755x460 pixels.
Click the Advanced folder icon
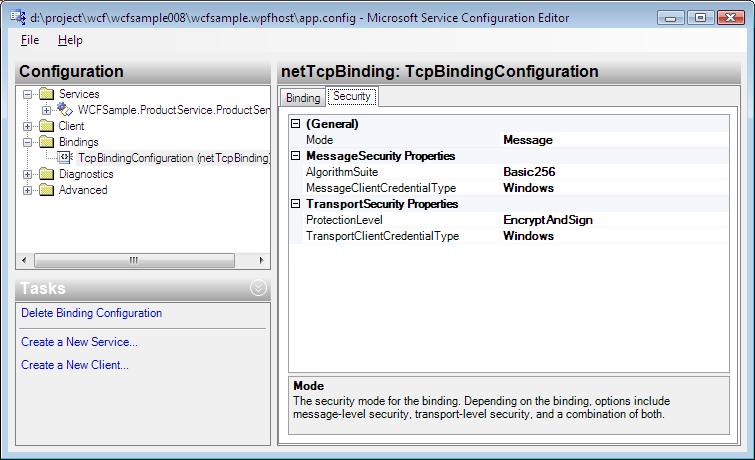(47, 190)
